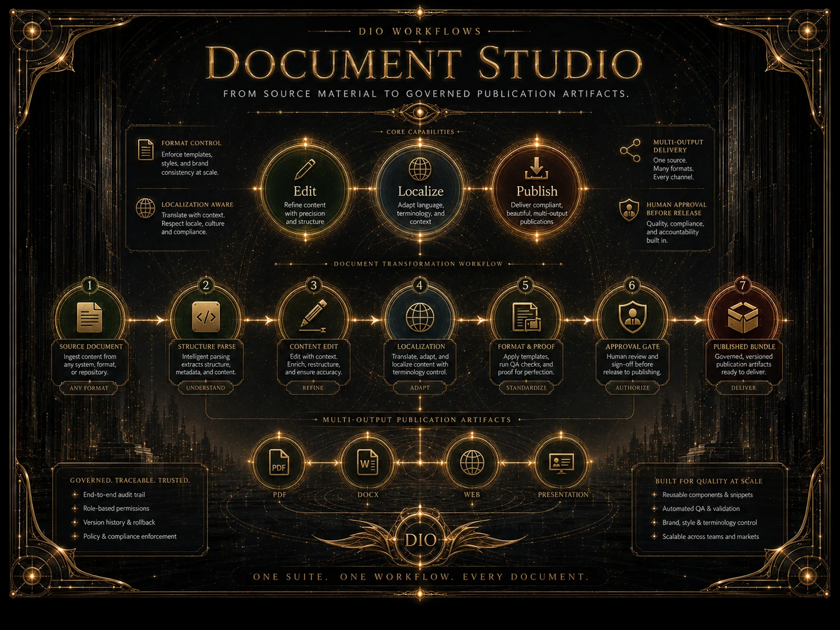This screenshot has height=630, width=840.
Task: Click the Multi-Output Publication Artifacts label
Action: coord(417,420)
